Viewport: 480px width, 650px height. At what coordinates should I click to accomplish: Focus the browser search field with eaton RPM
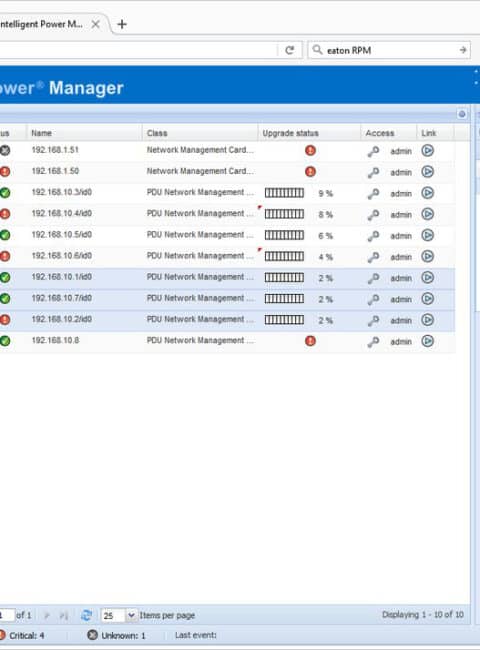390,50
